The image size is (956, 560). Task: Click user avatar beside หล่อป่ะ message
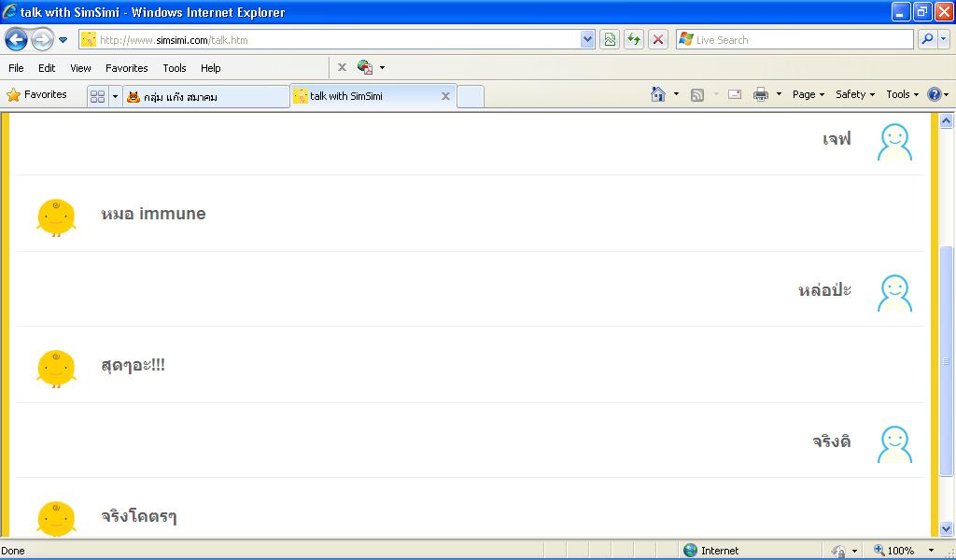coord(894,293)
